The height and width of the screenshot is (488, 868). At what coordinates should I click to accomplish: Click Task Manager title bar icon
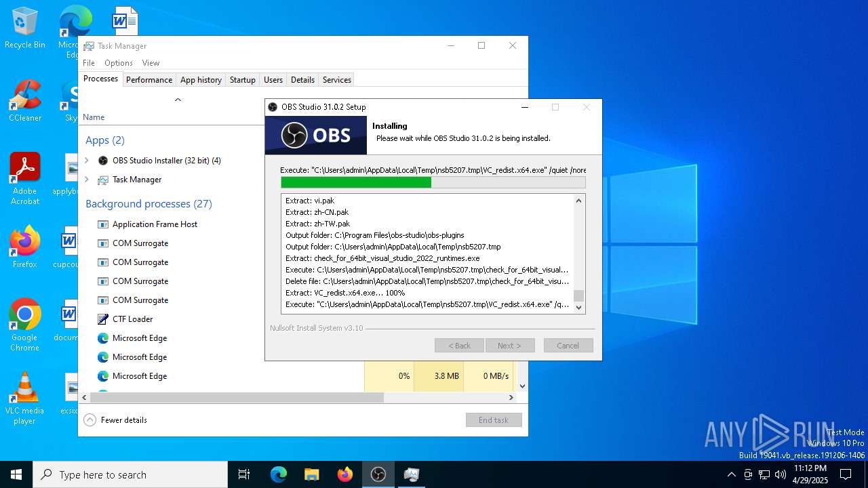pos(89,46)
